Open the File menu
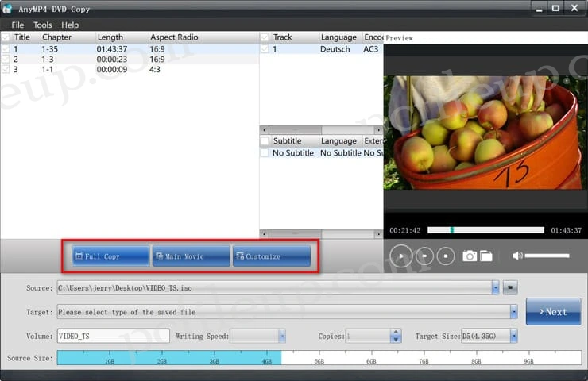Screen dimensions: 588x381 [17, 25]
